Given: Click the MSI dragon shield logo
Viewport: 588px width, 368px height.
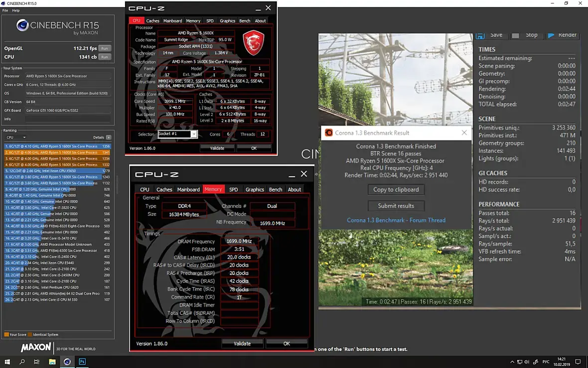Looking at the screenshot, I should (254, 43).
